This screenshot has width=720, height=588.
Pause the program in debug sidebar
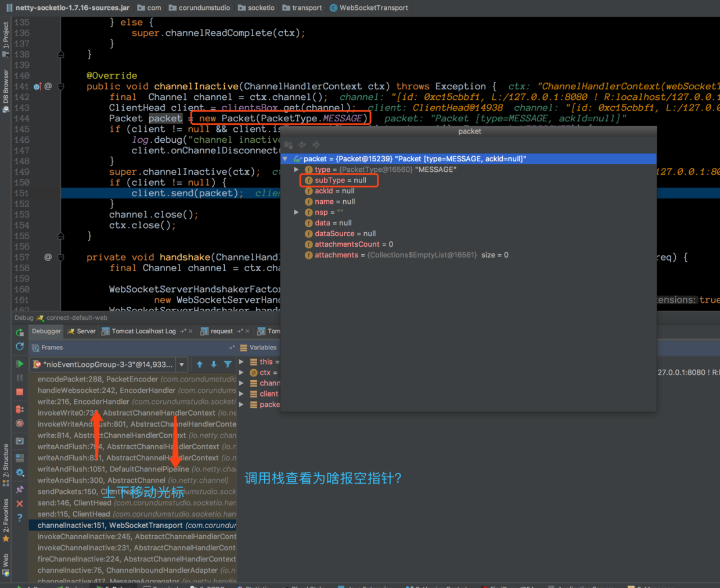20,378
